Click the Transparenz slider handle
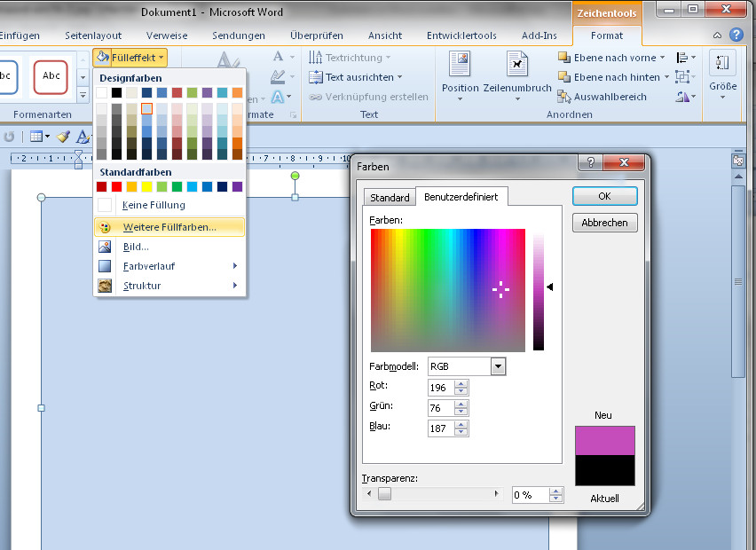Viewport: 756px width, 550px height. [384, 495]
